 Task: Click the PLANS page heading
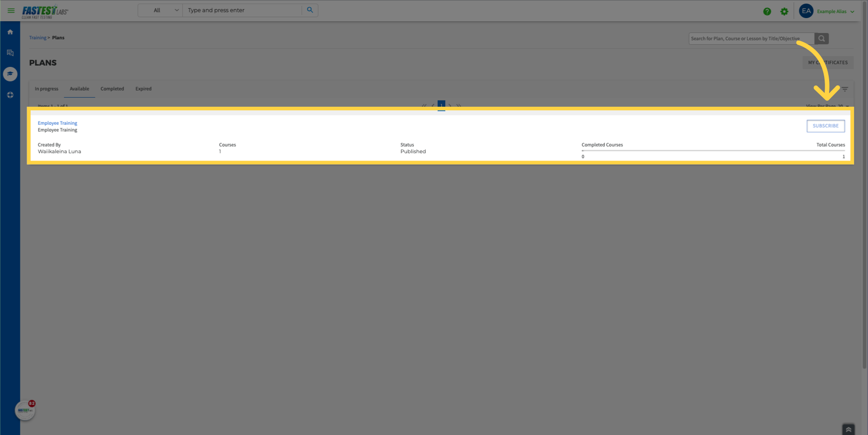click(43, 63)
